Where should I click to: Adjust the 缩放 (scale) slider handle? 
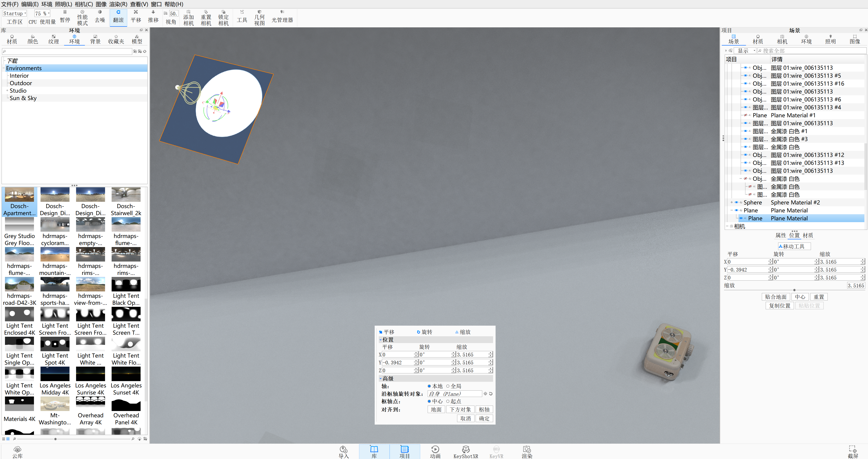pyautogui.click(x=794, y=290)
